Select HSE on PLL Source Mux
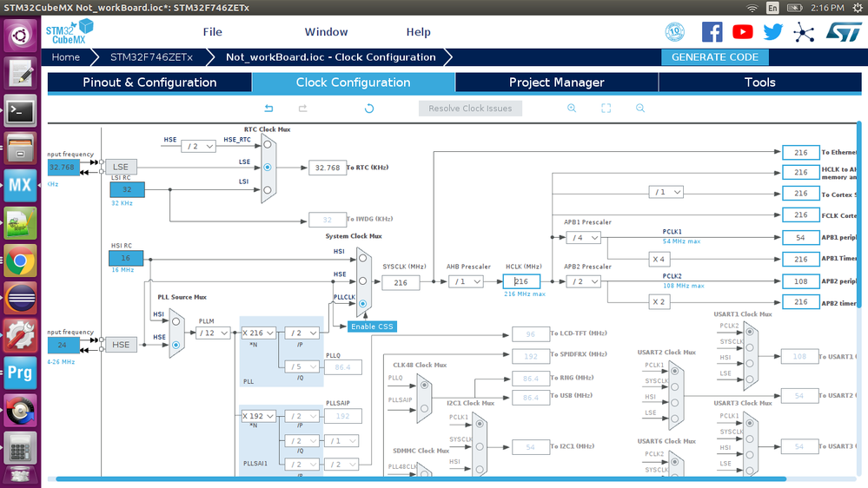This screenshot has height=488, width=868. (x=176, y=345)
